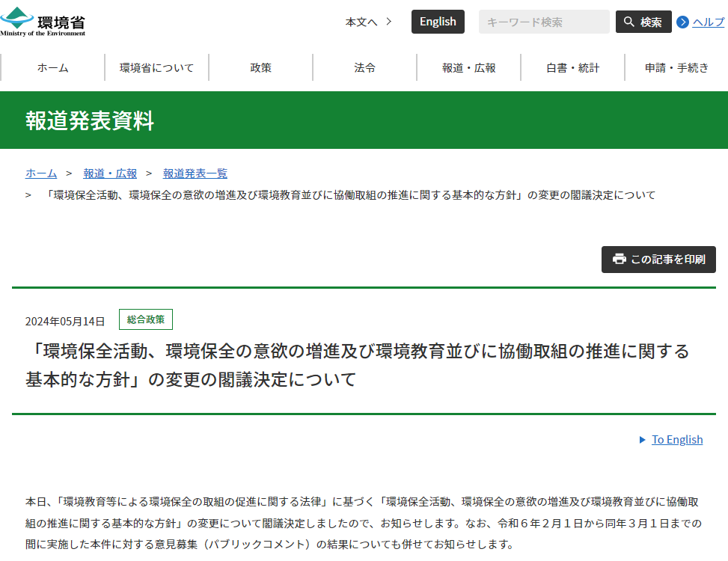Viewport: 728px width, 561px height.
Task: Click the 総合政策 category tag
Action: [146, 319]
